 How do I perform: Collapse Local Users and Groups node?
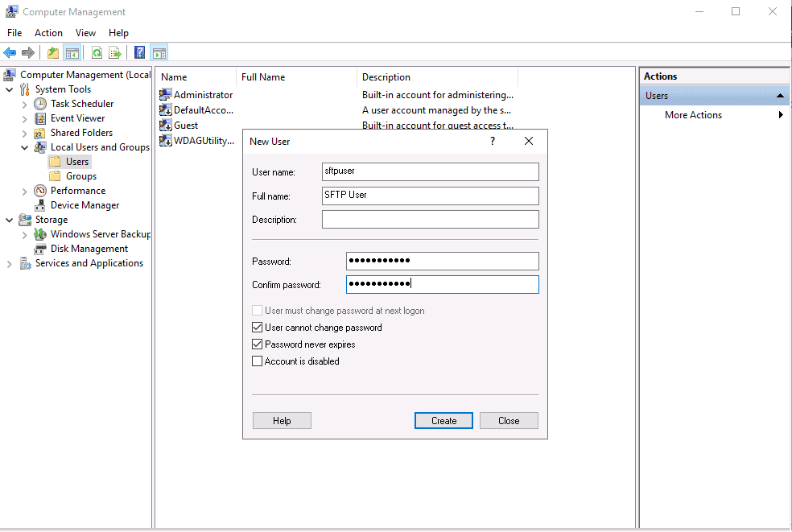(x=24, y=148)
